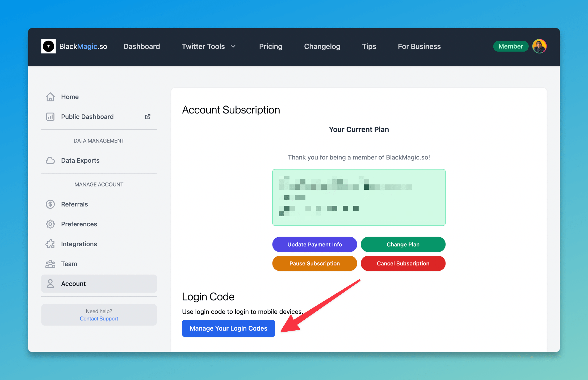Select Home in the sidebar
588x380 pixels.
pyautogui.click(x=99, y=97)
